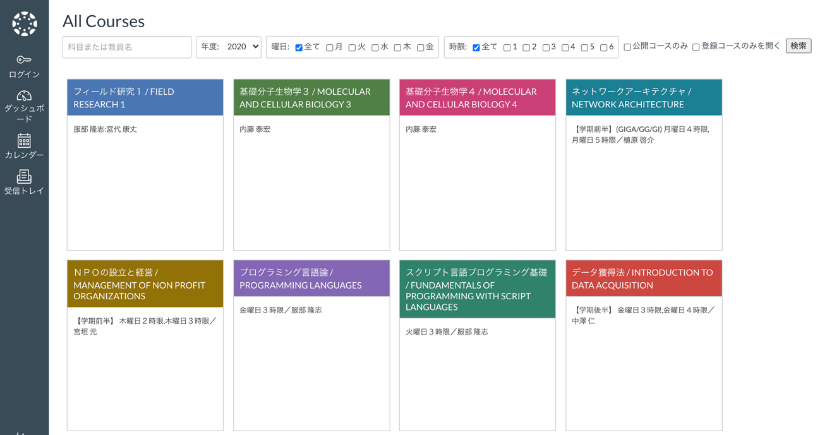Select the 金 (Friday) day checkbox

coord(421,47)
